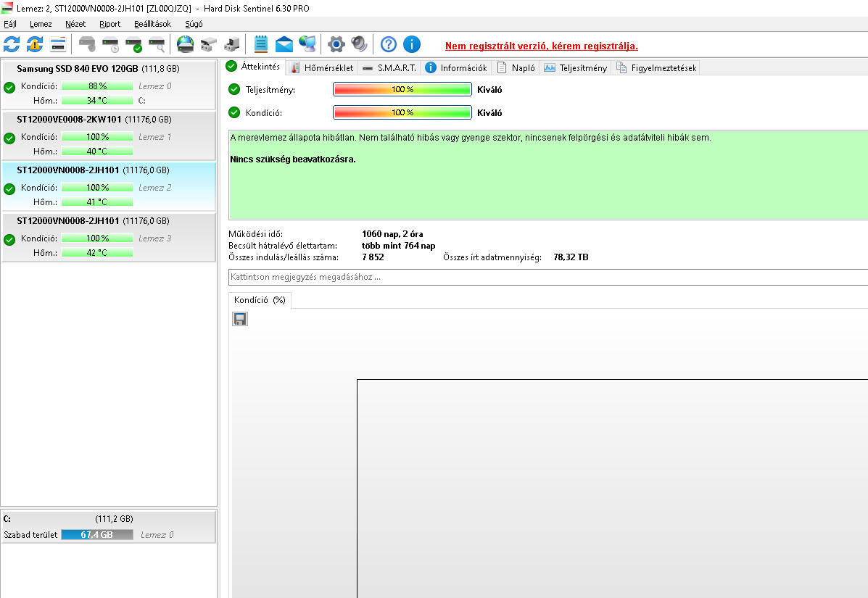Click the blue information about icon
Screen dimensions: 868x598
[x=412, y=44]
